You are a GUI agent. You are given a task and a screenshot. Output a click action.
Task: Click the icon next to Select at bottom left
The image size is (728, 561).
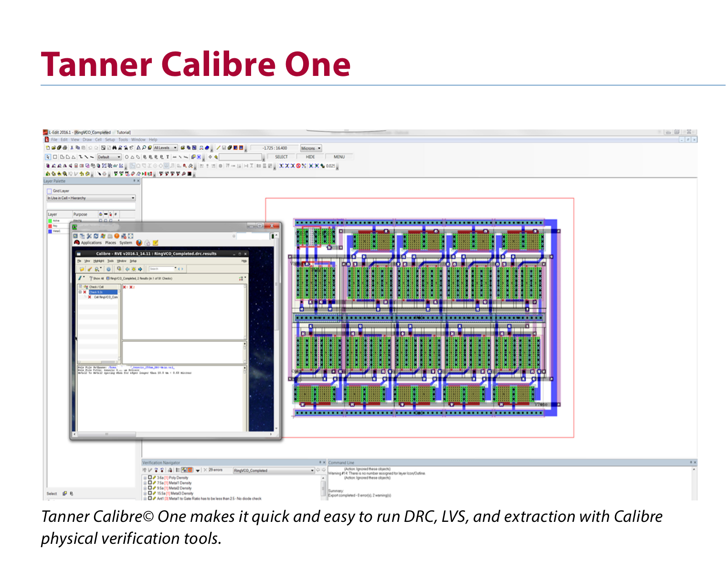point(64,493)
